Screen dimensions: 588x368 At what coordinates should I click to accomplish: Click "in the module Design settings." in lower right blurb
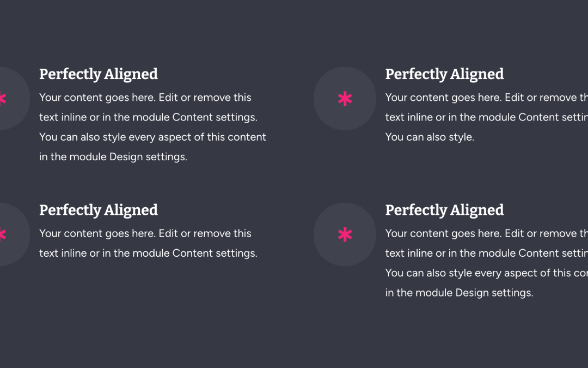(460, 293)
